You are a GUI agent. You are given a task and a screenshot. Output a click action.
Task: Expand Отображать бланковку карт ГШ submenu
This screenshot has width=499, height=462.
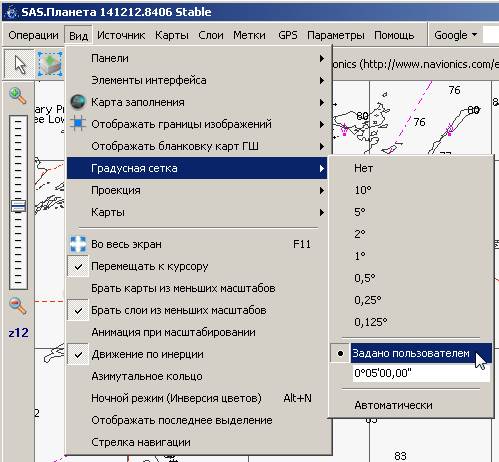[x=197, y=146]
